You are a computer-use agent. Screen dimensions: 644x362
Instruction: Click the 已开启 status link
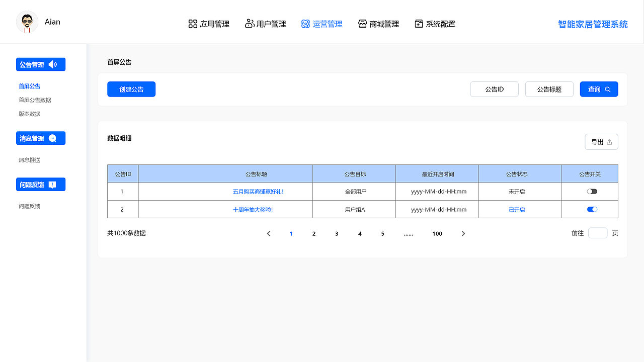click(x=517, y=209)
